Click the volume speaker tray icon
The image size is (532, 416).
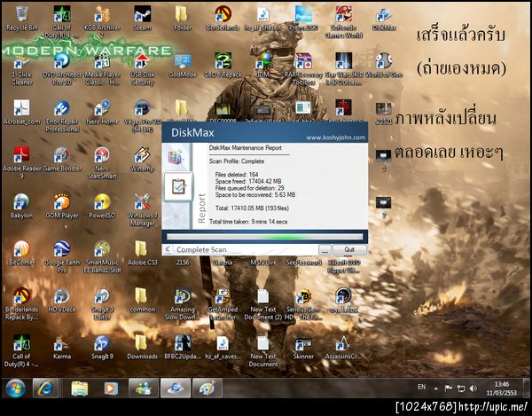tap(473, 389)
